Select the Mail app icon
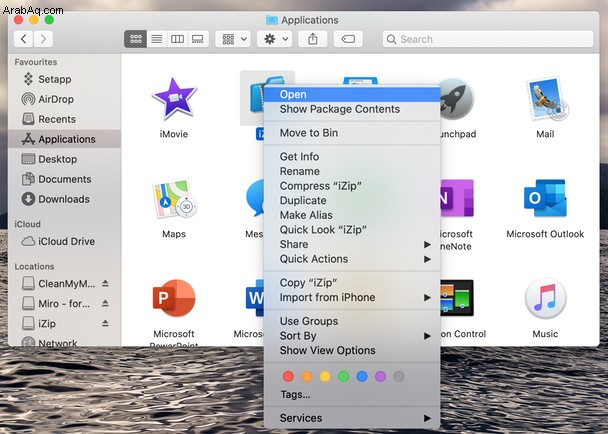608x434 pixels. coord(545,99)
